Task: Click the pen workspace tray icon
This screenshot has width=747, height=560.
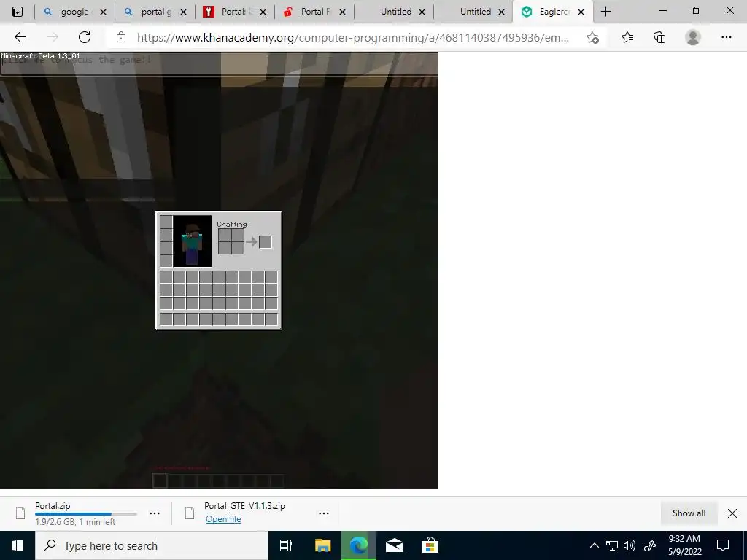Action: (x=650, y=545)
